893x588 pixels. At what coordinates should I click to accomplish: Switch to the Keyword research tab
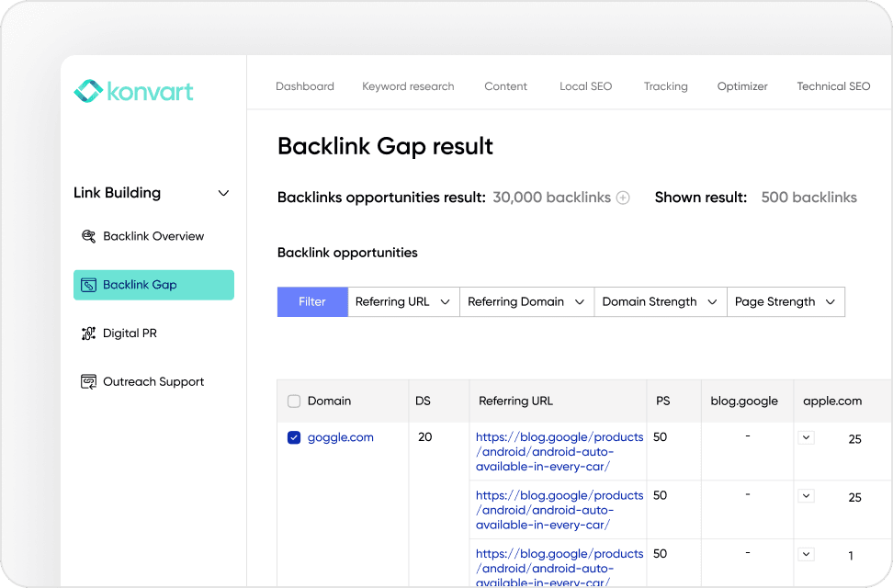click(408, 86)
